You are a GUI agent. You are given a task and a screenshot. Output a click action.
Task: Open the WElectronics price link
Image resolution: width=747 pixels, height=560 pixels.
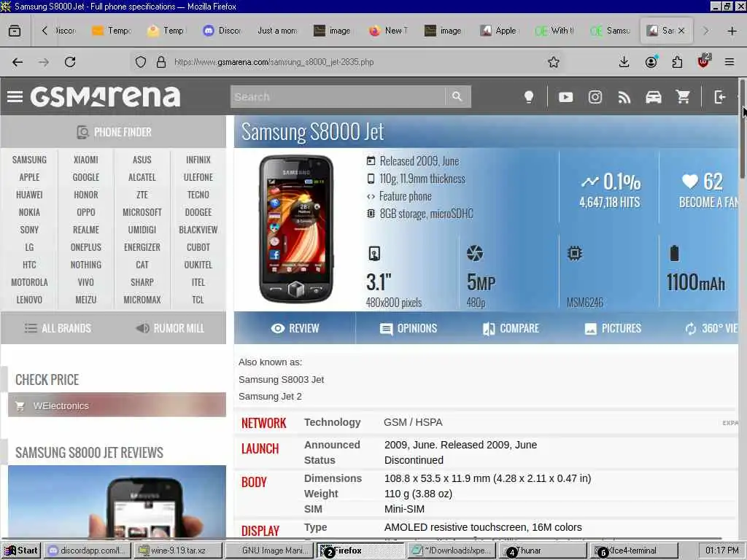point(117,405)
